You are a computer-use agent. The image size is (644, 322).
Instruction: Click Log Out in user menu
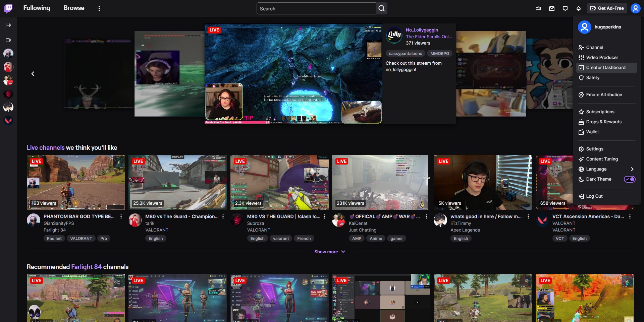(x=606, y=196)
